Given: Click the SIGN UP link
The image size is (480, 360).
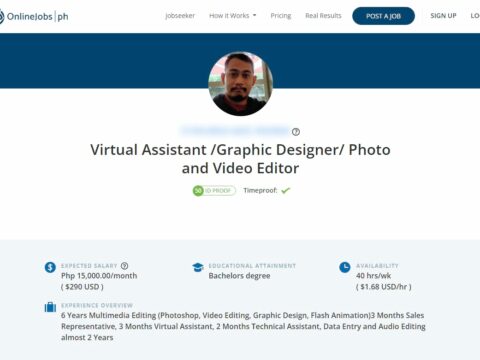Looking at the screenshot, I should click(443, 16).
